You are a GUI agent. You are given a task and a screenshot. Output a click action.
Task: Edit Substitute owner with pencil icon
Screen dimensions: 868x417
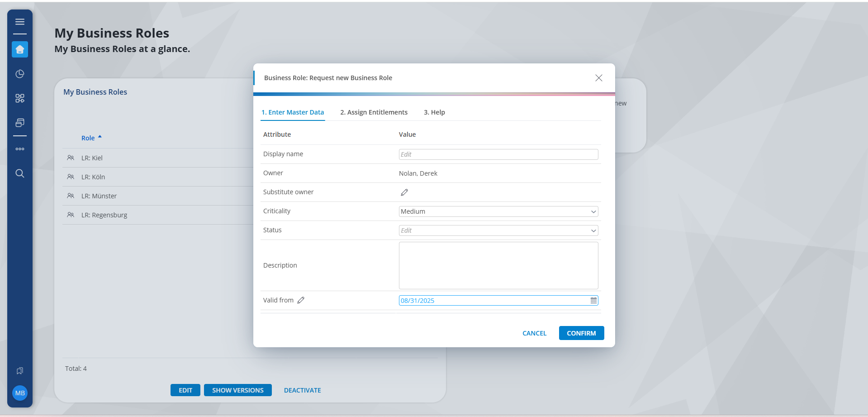coord(404,192)
